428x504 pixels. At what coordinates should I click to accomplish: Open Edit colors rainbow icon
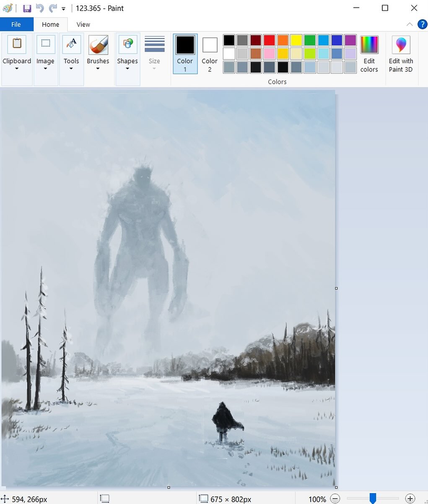(369, 44)
